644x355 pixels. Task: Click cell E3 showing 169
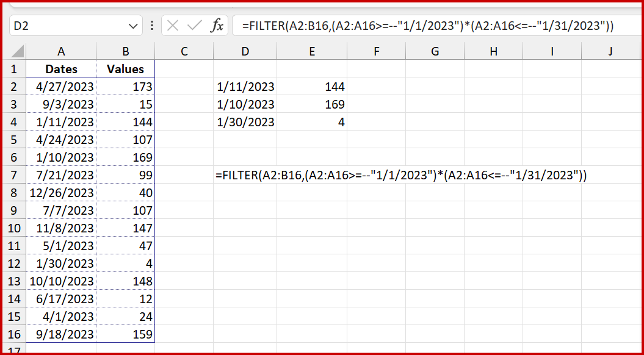[x=312, y=104]
